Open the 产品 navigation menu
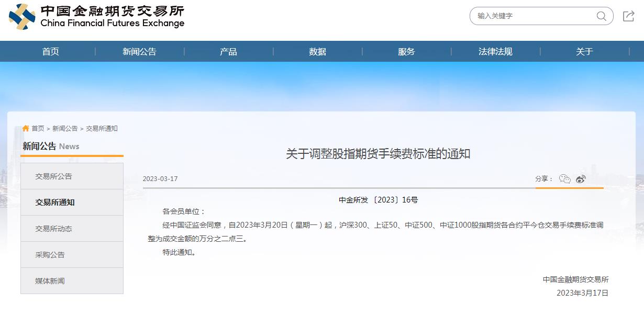 [x=228, y=51]
